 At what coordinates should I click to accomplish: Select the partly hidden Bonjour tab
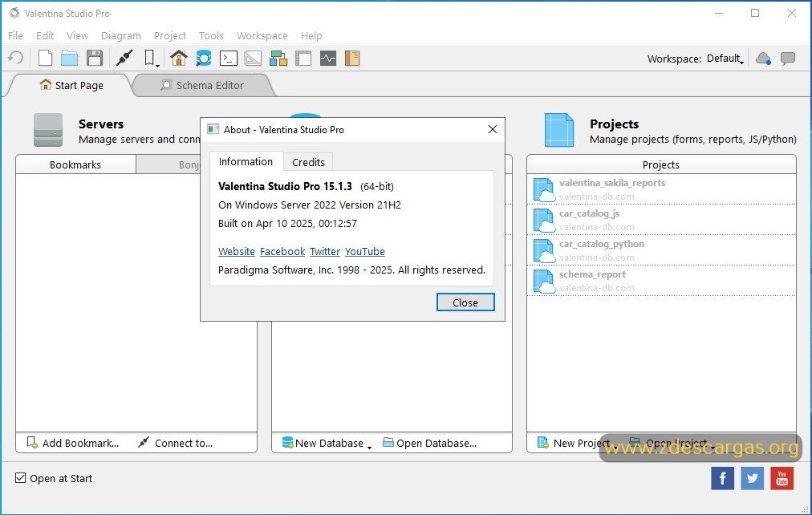coord(168,164)
